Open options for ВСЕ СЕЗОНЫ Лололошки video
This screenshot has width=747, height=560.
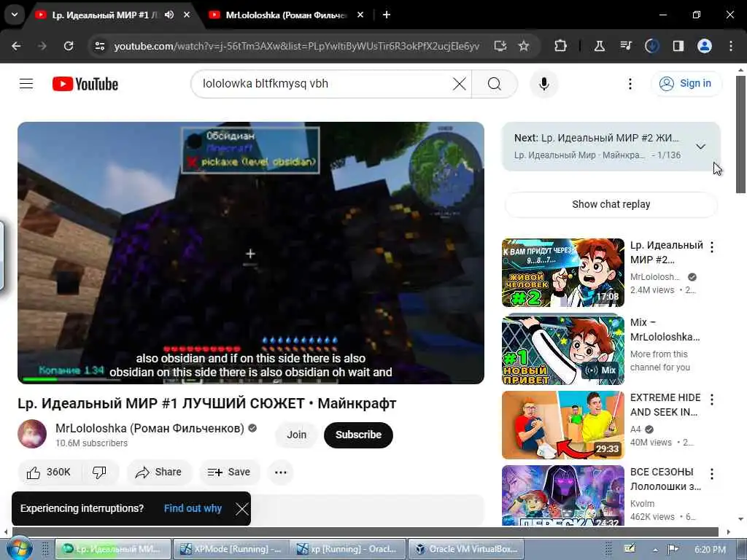point(712,473)
